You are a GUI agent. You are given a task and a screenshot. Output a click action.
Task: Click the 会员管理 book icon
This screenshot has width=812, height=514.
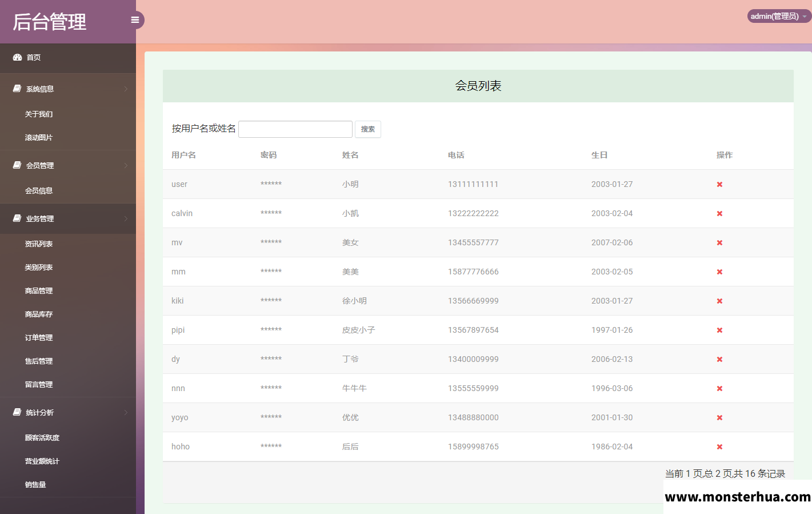coord(17,165)
